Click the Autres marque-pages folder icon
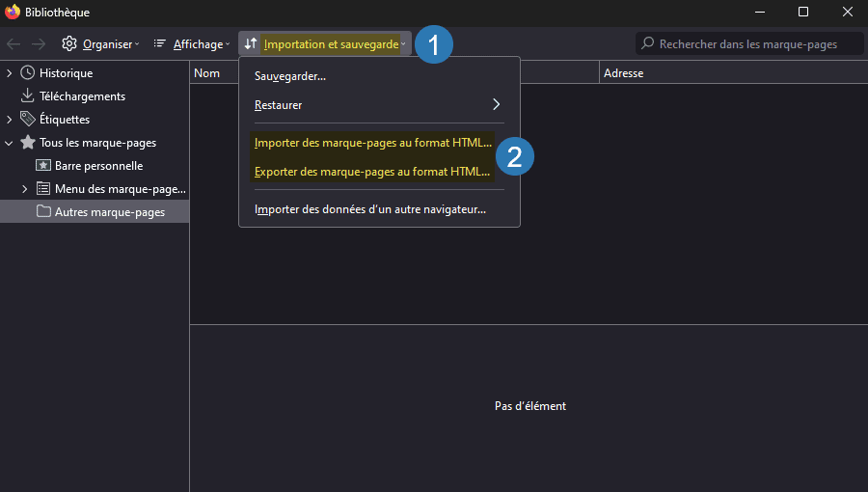This screenshot has width=868, height=492. [43, 211]
